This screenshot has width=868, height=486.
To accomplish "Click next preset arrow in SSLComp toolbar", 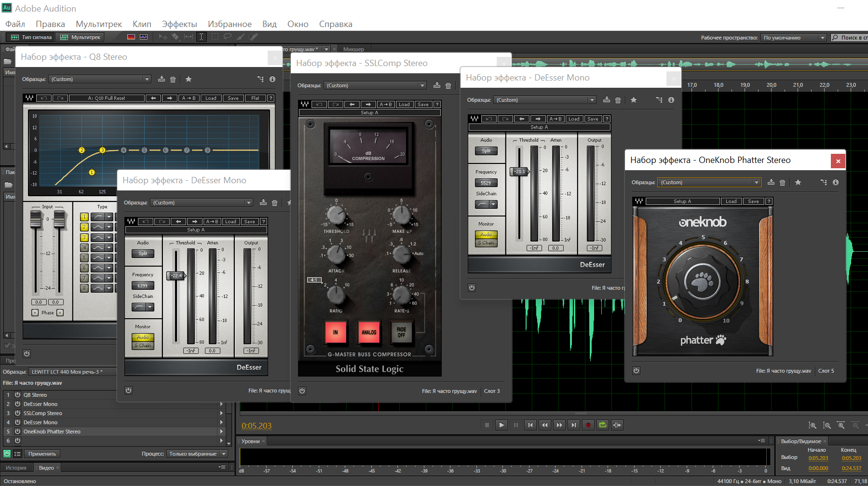I will pos(368,104).
